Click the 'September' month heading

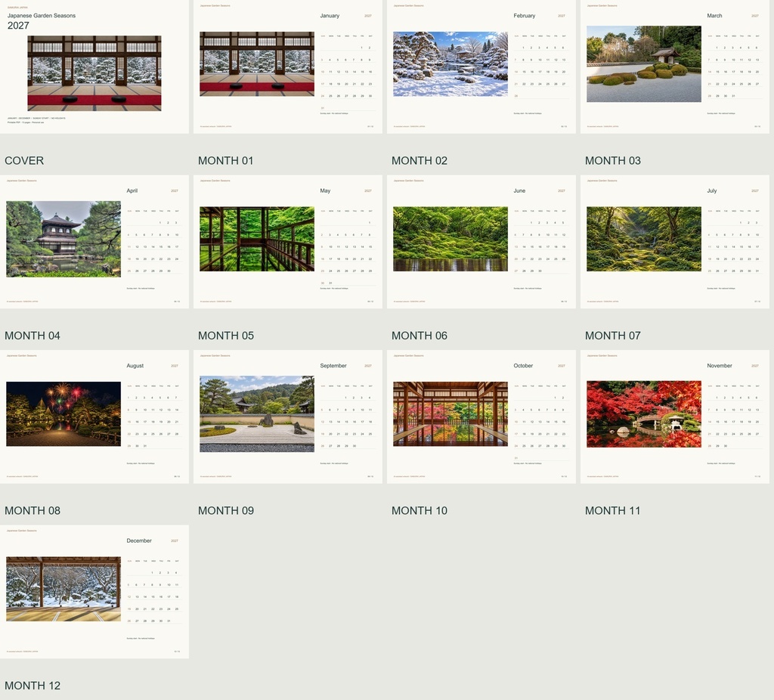[x=333, y=366]
